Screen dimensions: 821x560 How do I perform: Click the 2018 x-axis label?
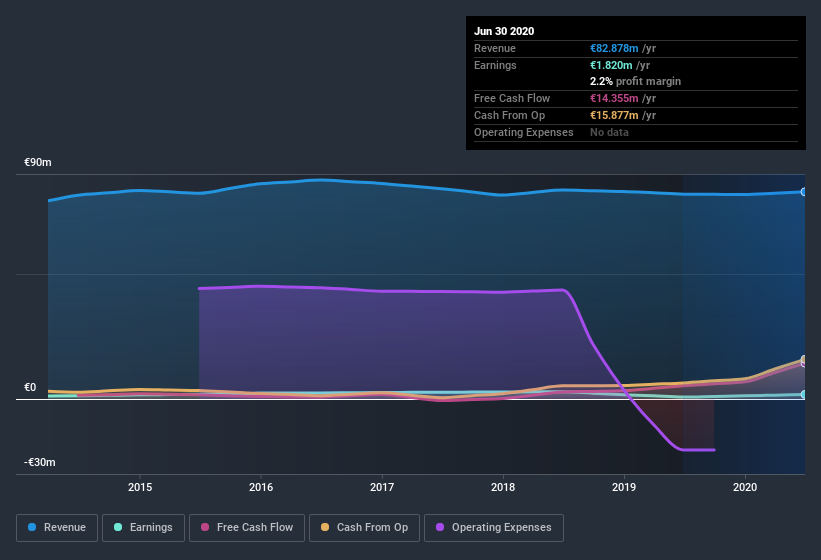click(x=503, y=487)
